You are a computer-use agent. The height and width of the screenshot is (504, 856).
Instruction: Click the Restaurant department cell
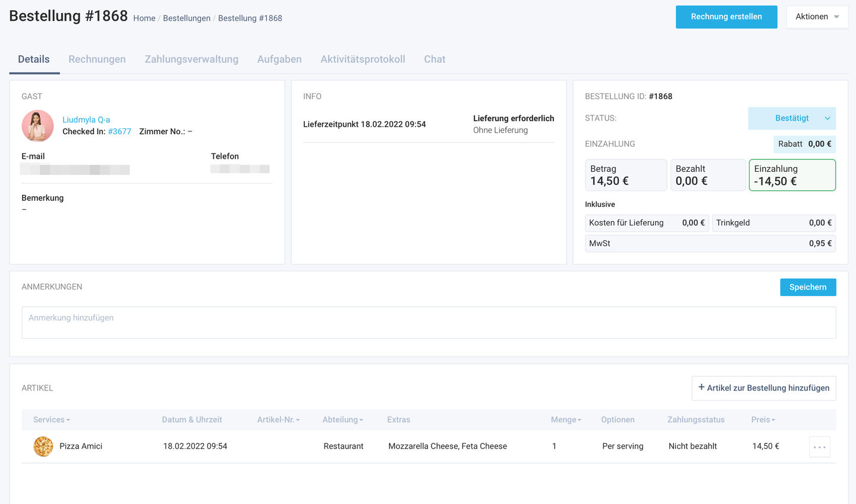click(x=344, y=446)
